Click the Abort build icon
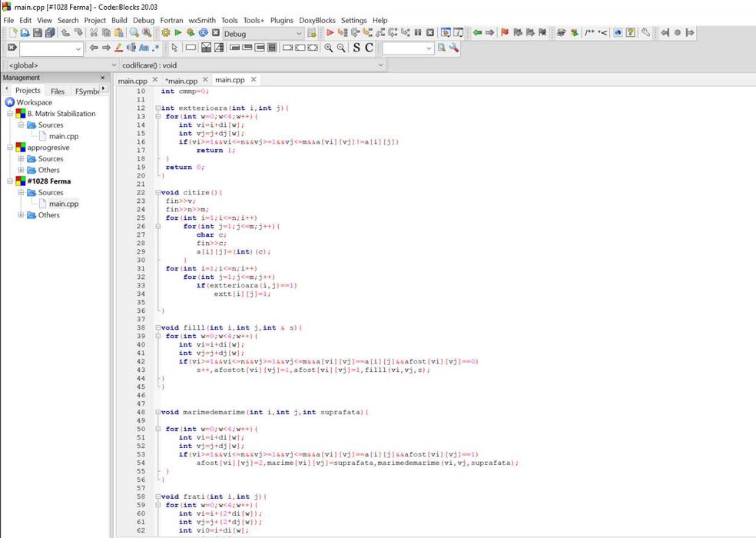Screen dimensions: 756x538 pyautogui.click(x=216, y=33)
